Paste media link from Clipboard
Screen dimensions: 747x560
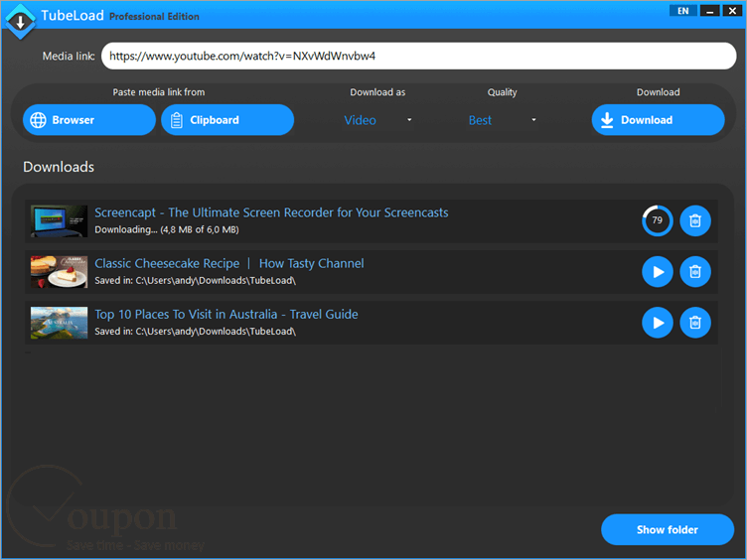(227, 120)
